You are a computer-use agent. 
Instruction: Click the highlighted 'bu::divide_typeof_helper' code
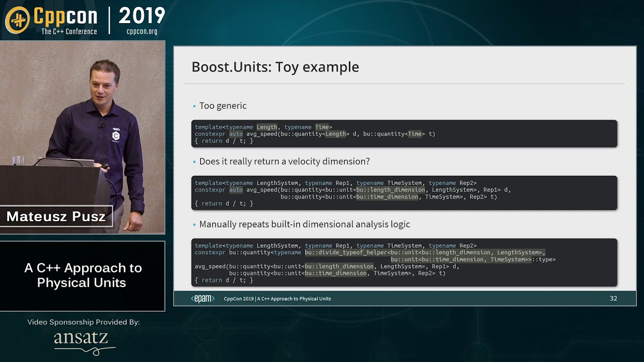coord(346,252)
